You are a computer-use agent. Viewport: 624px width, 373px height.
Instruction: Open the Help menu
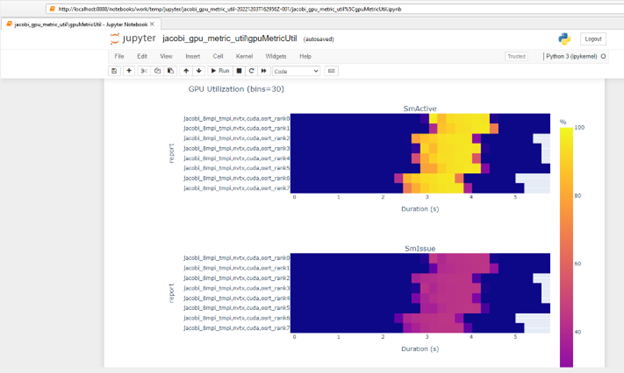[305, 56]
